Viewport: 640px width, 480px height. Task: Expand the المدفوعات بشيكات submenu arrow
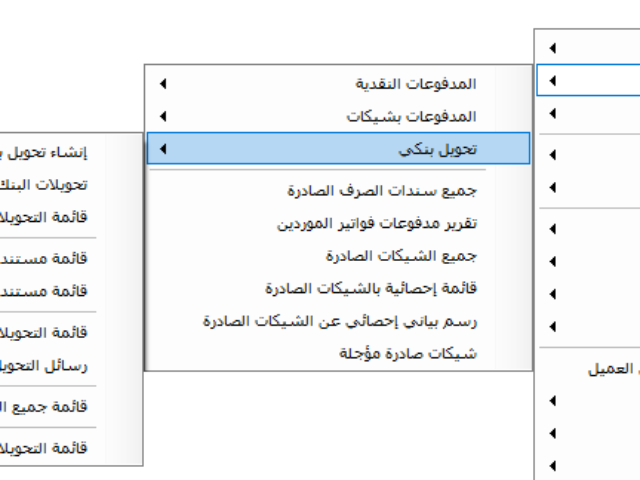[163, 116]
